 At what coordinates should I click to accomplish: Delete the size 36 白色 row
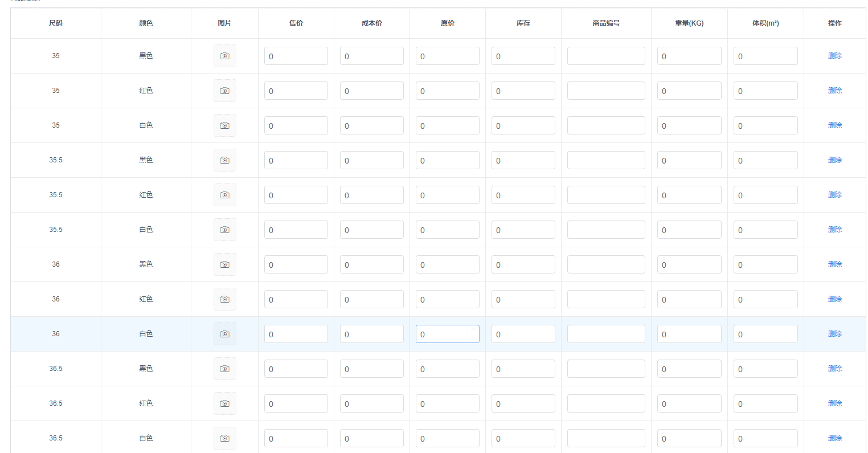(x=835, y=334)
